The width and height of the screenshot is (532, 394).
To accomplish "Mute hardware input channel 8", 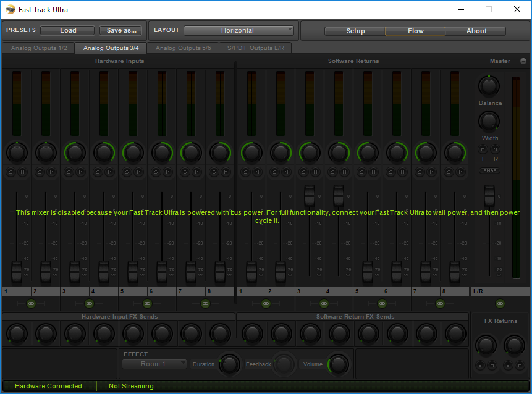I will [226, 172].
